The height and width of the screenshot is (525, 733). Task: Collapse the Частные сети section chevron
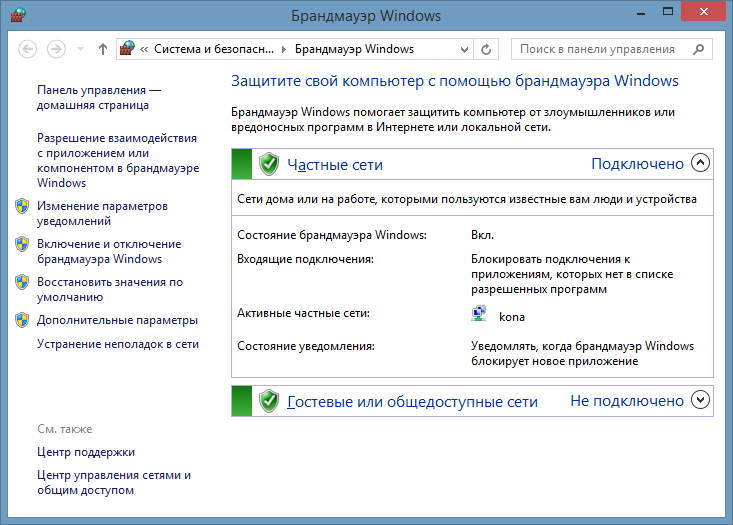pos(700,163)
